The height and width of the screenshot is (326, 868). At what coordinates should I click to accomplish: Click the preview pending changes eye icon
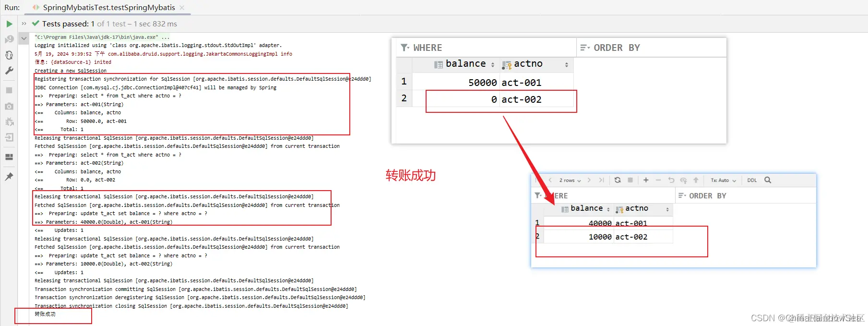pos(683,181)
